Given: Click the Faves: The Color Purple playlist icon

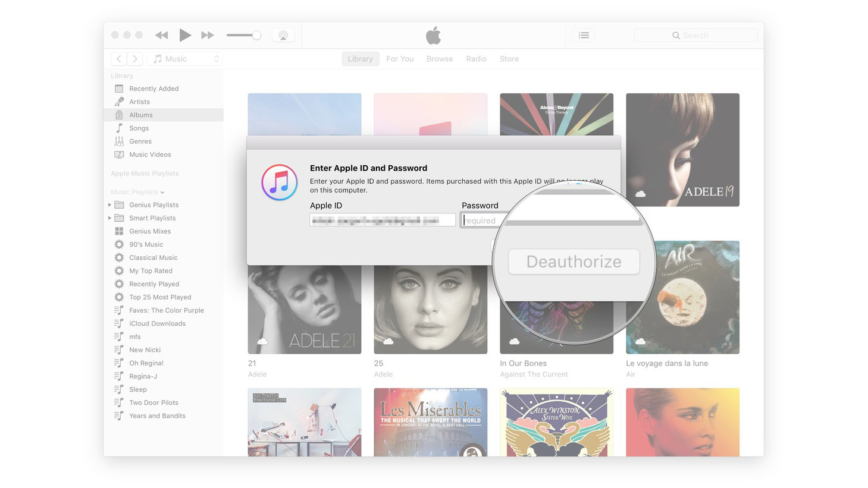Looking at the screenshot, I should point(119,310).
